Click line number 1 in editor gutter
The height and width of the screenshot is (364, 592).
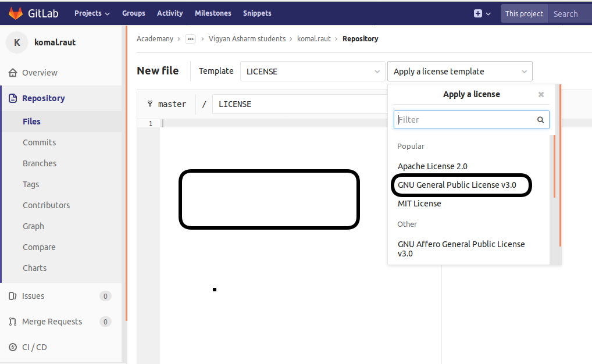(x=151, y=123)
